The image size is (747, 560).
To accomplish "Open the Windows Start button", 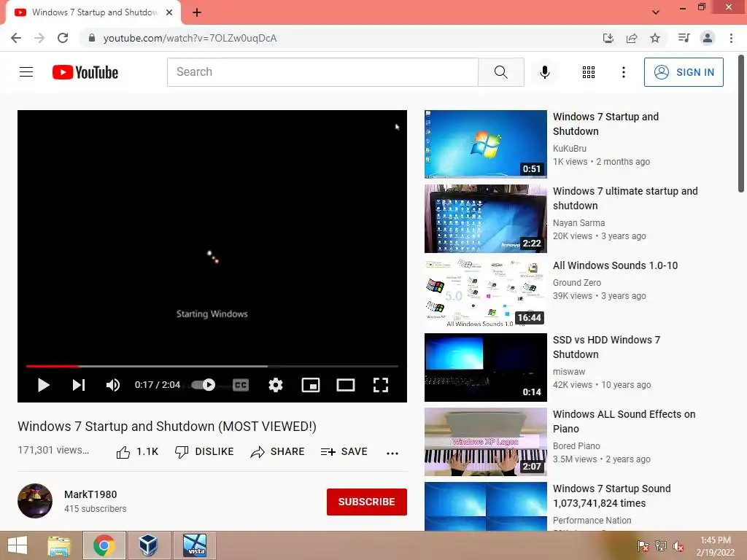I will [18, 545].
